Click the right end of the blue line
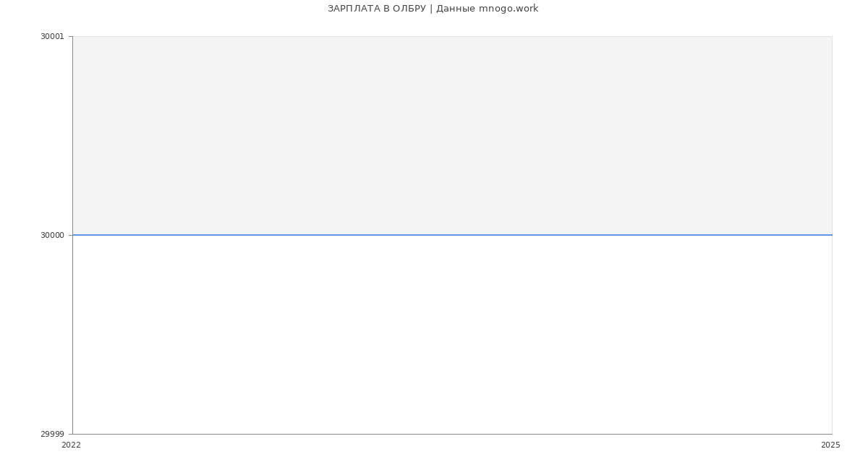868x470 pixels. click(x=831, y=235)
